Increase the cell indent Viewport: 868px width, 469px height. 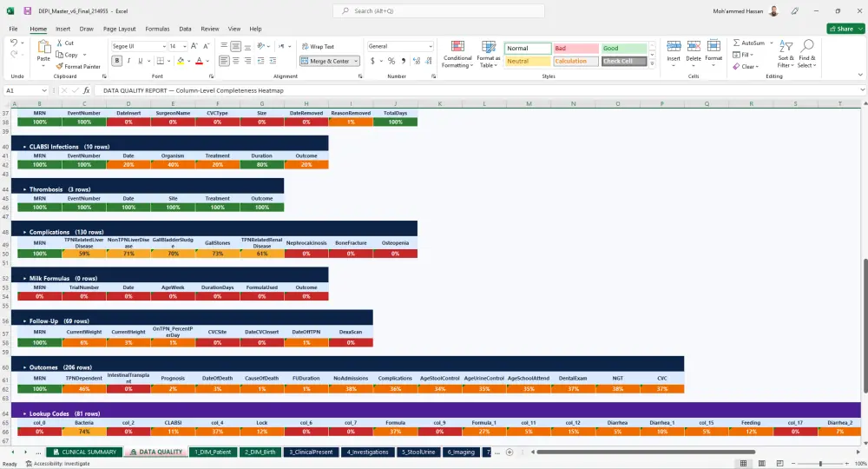273,61
